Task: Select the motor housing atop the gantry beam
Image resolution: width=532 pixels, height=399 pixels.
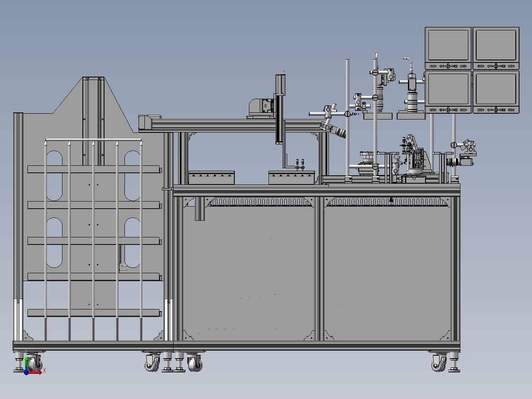Action: [x=260, y=107]
